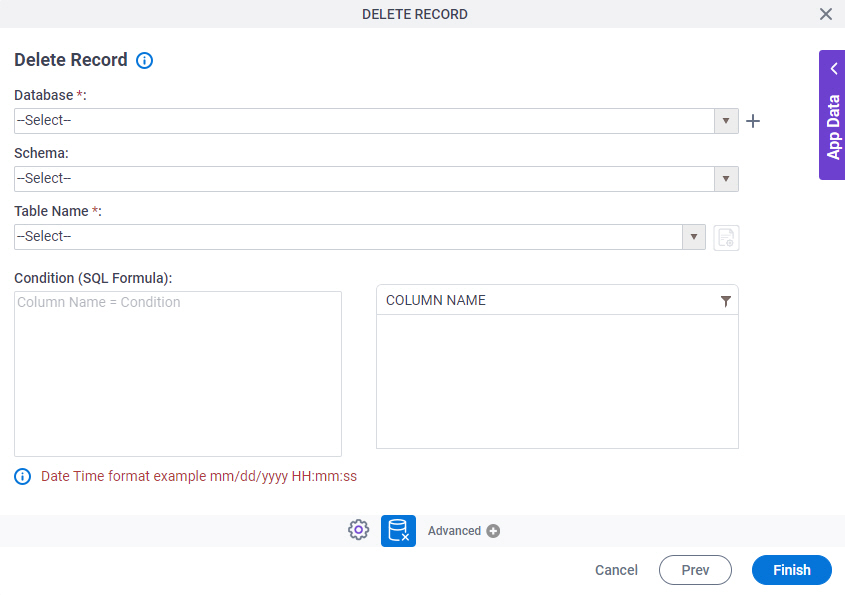
Task: Open the Database dropdown
Action: [x=376, y=121]
